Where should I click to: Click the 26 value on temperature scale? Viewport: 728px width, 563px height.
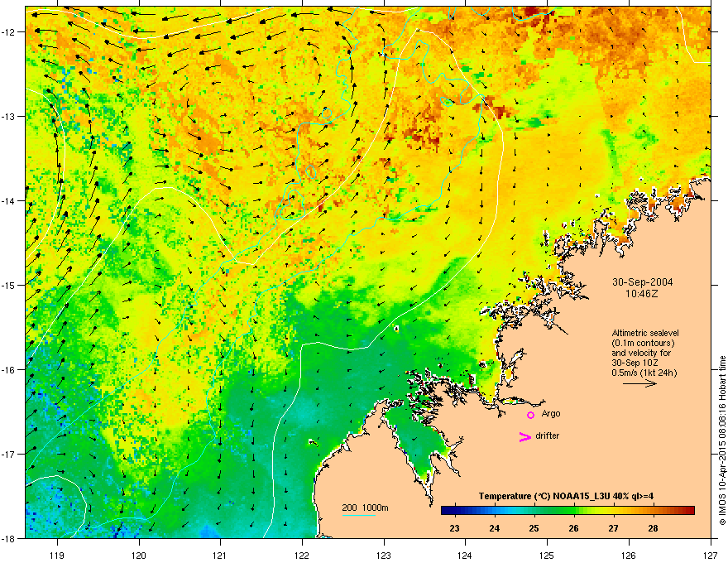(x=574, y=528)
